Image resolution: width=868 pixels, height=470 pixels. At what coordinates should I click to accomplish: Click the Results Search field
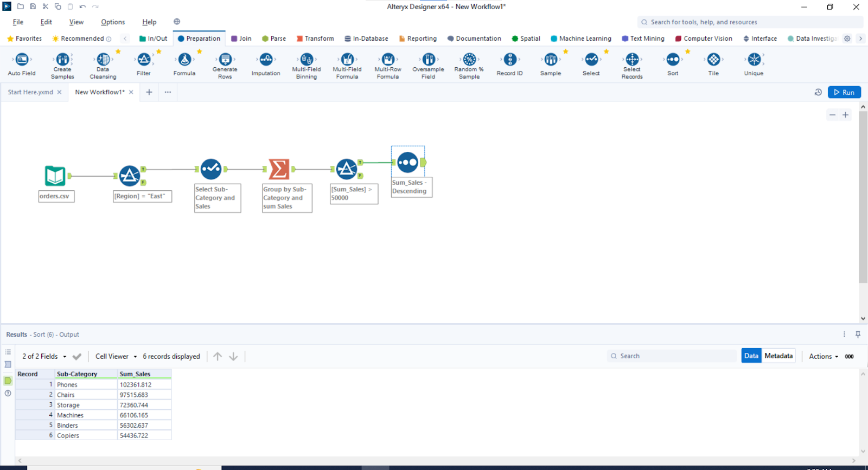(672, 356)
